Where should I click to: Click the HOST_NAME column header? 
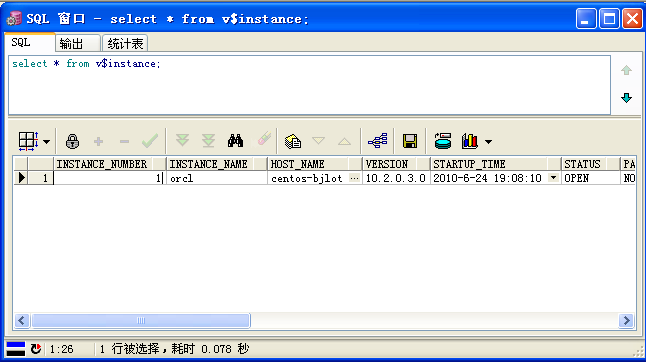tap(315, 164)
